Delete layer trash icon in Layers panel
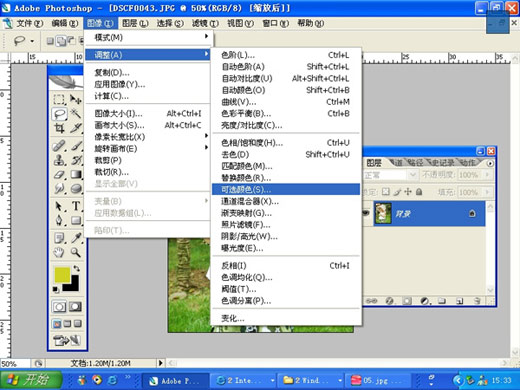Screen dimensions: 520x390 point(477,301)
